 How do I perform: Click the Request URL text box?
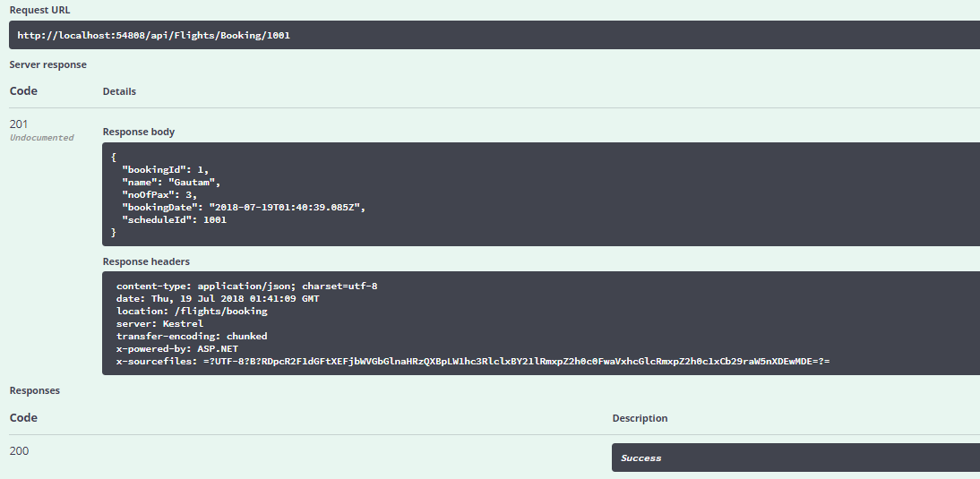[494, 35]
